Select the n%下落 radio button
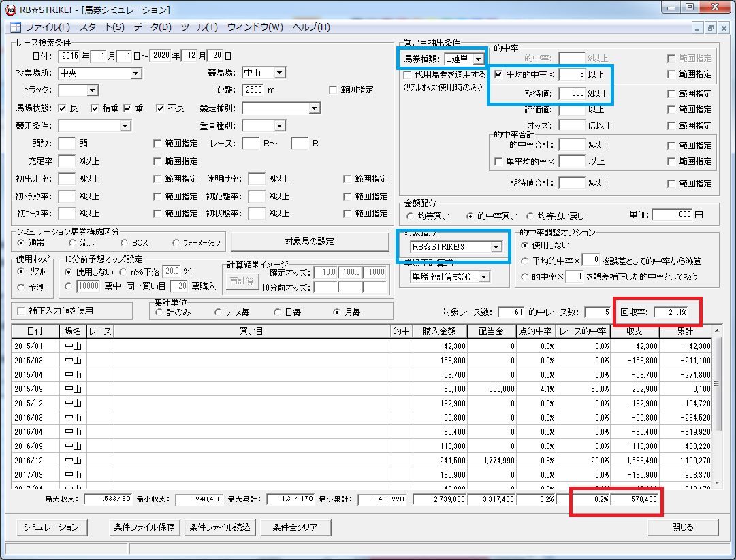 pyautogui.click(x=123, y=271)
